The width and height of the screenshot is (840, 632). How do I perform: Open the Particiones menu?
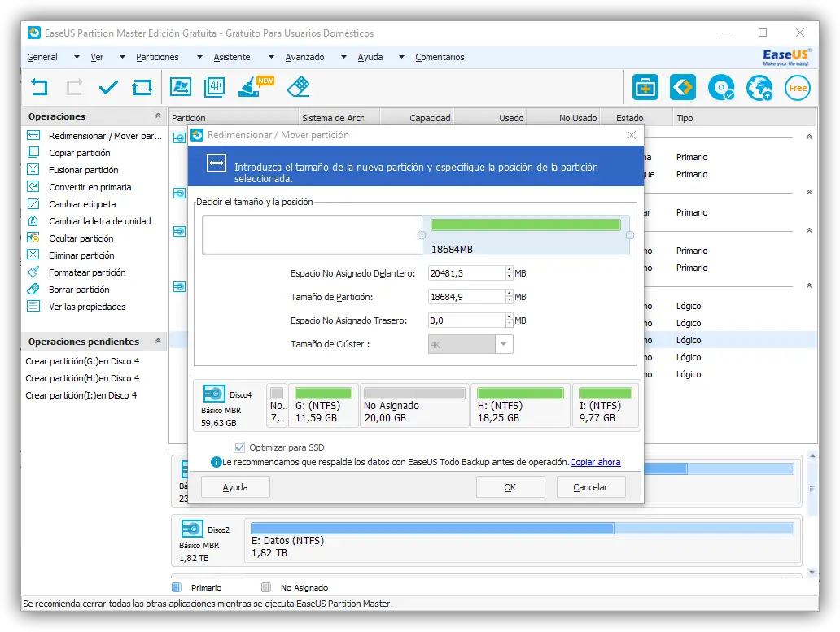(157, 57)
